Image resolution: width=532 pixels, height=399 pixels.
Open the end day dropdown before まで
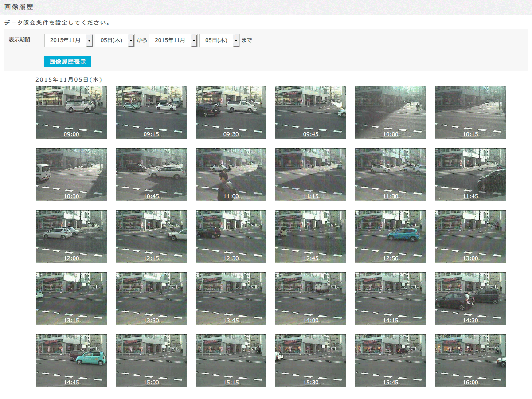pos(219,40)
